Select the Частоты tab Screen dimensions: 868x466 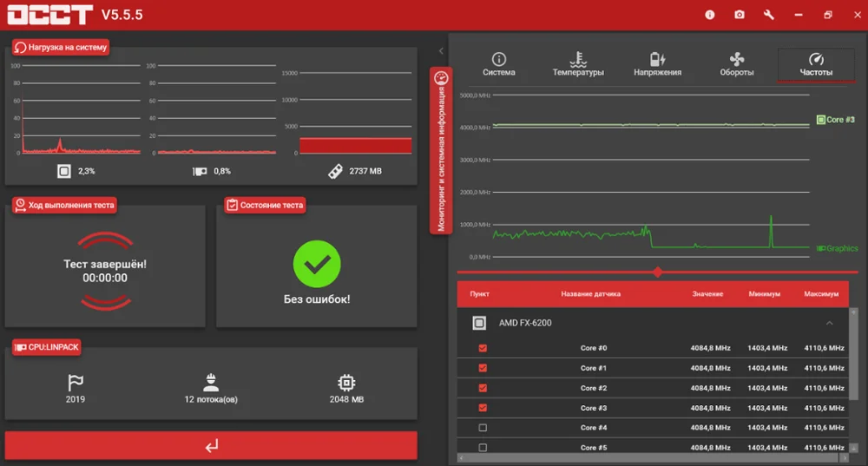click(816, 65)
